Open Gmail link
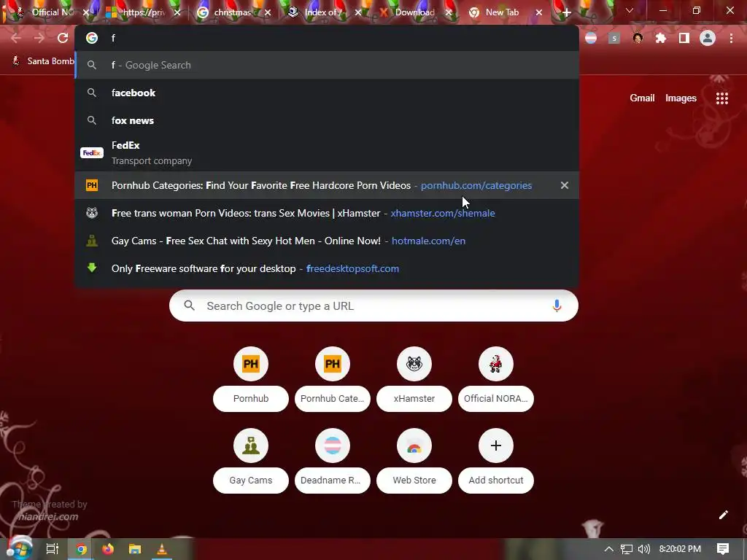Viewport: 747px width, 560px height. [x=642, y=98]
